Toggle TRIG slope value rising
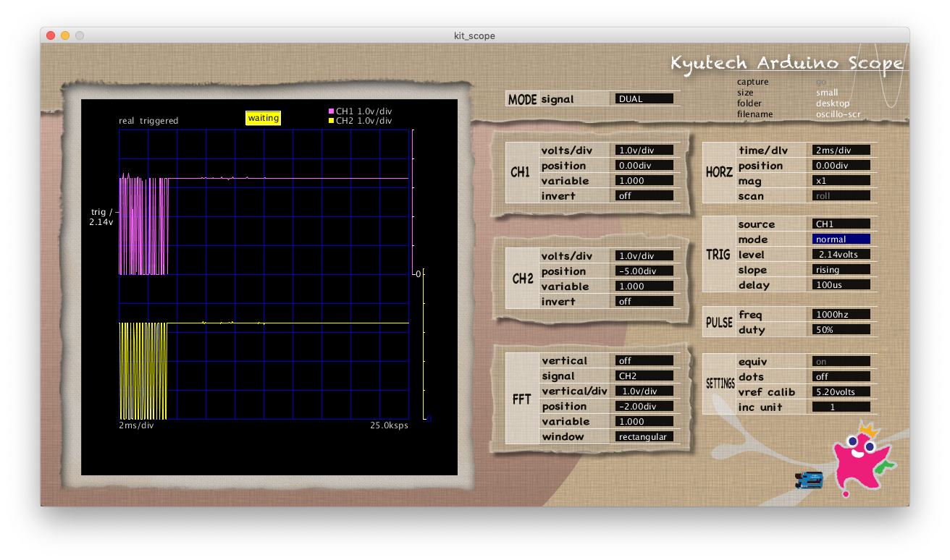 click(x=841, y=270)
